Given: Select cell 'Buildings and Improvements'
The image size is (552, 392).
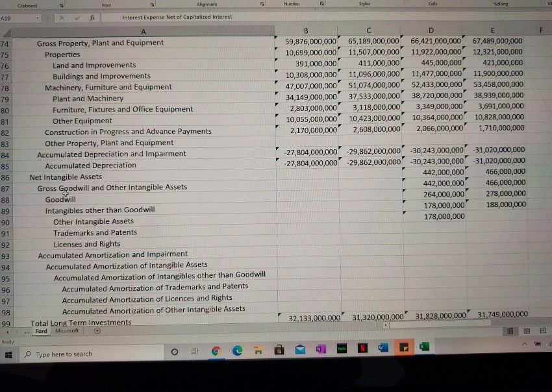Looking at the screenshot, I should point(101,76).
